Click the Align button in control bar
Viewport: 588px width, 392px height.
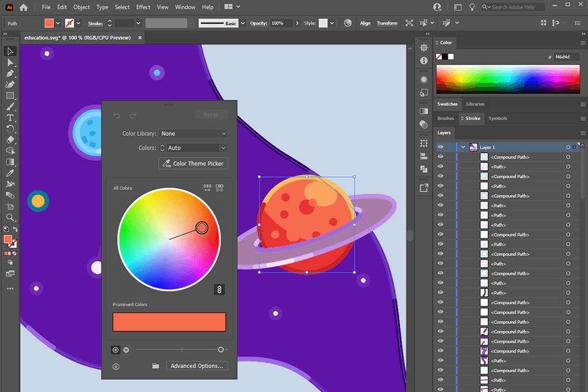coord(365,23)
